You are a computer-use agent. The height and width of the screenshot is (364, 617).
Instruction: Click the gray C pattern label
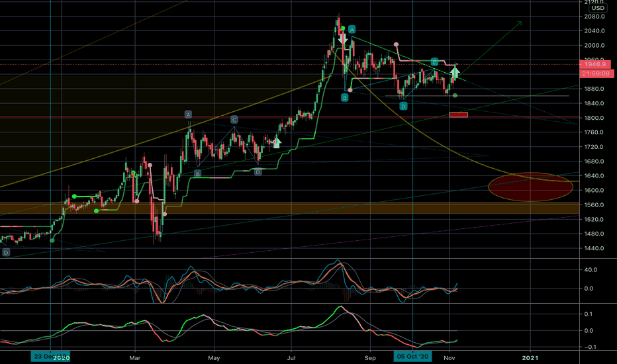(x=234, y=120)
